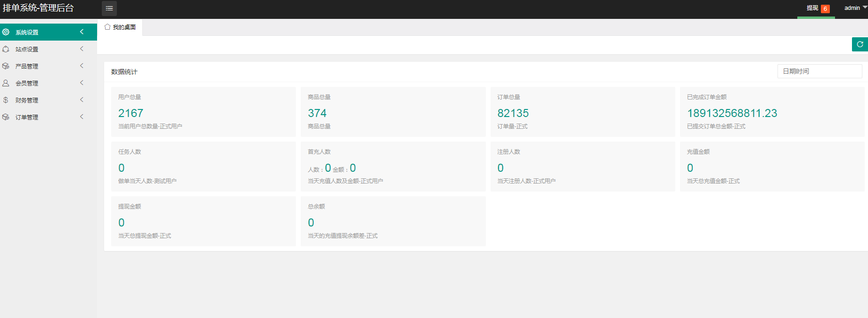Click the orange withdrawal badge 6
The image size is (868, 318).
point(825,8)
